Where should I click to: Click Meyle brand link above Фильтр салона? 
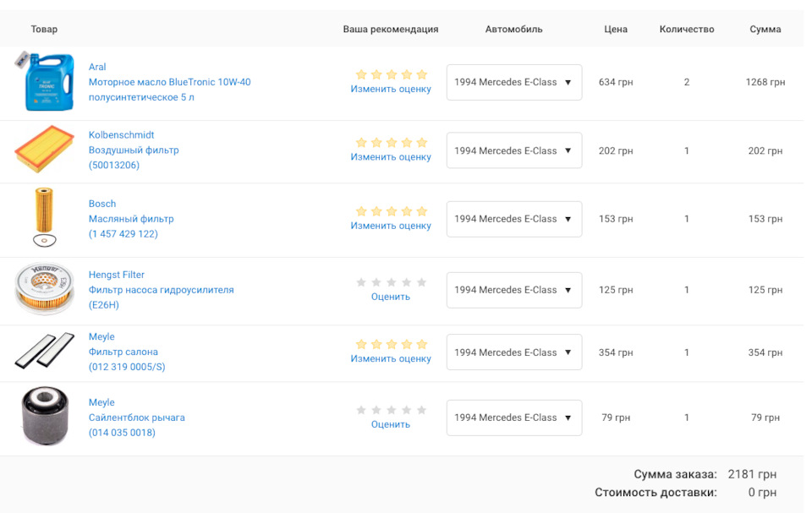tap(101, 336)
